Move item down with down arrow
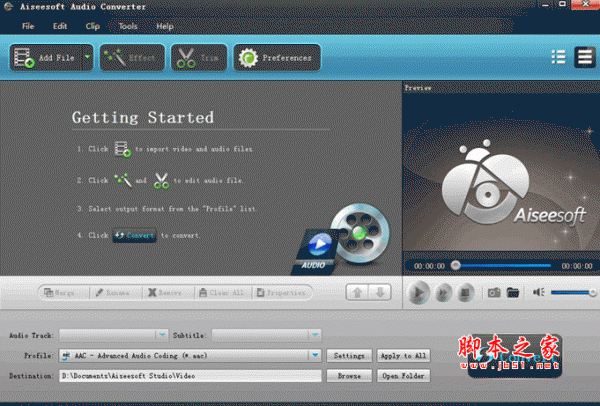This screenshot has width=600, height=406. point(380,292)
